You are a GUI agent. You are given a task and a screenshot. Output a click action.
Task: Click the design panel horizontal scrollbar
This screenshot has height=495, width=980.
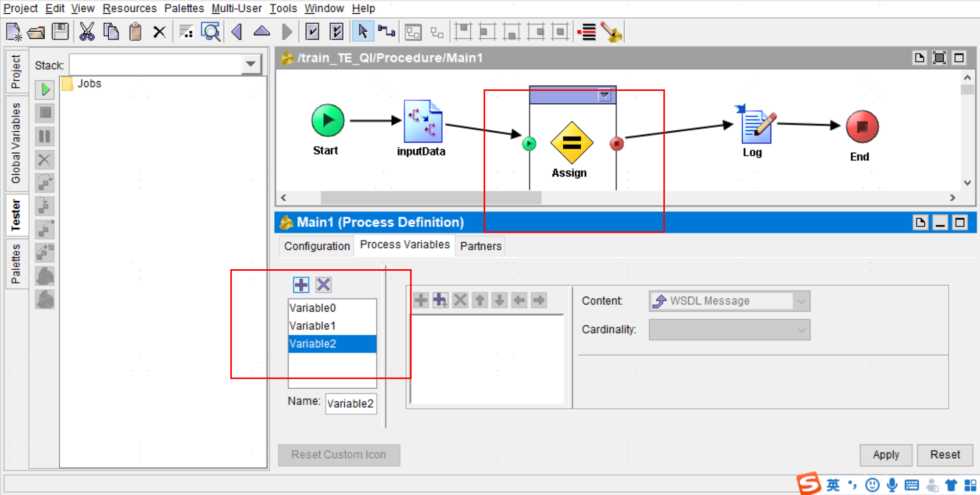431,198
